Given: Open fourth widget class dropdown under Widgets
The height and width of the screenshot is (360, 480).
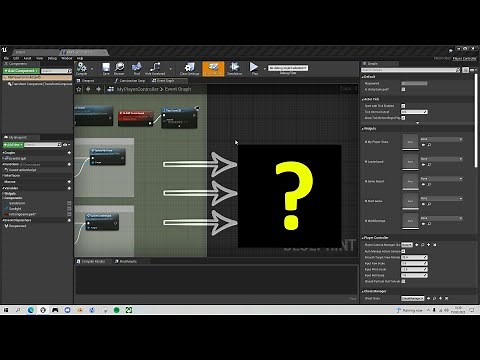Looking at the screenshot, I should coord(441,198).
